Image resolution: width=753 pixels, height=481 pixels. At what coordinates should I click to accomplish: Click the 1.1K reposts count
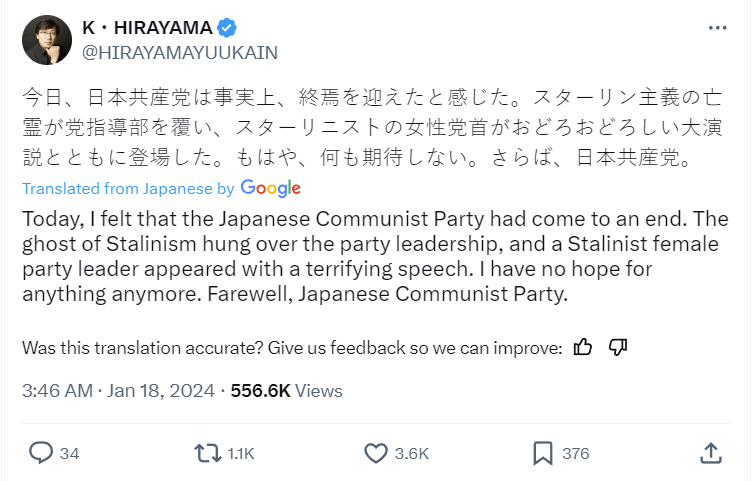241,454
